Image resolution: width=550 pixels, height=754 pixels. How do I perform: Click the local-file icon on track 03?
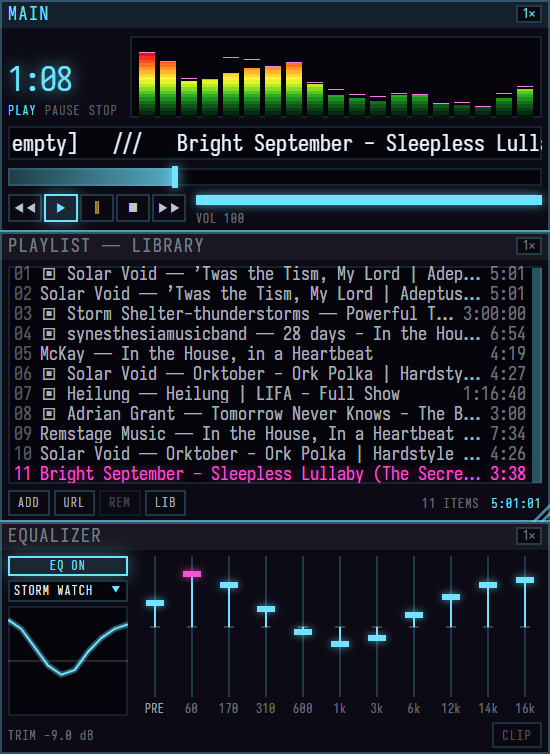tap(49, 314)
